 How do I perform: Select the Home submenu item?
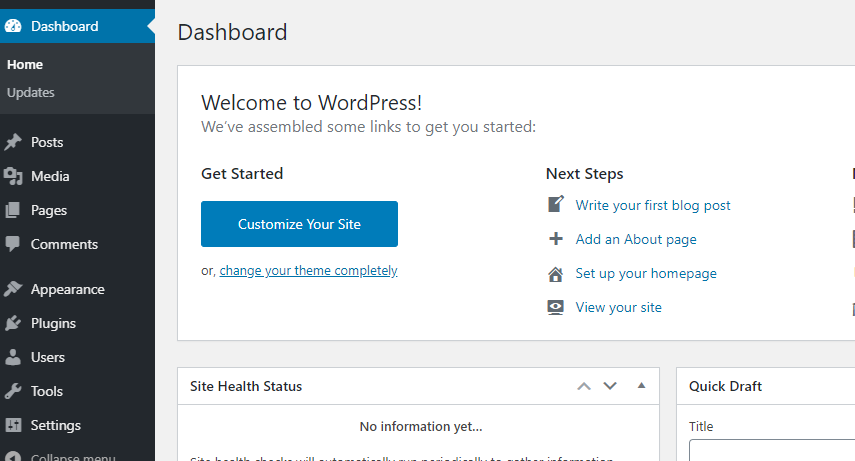tap(25, 64)
